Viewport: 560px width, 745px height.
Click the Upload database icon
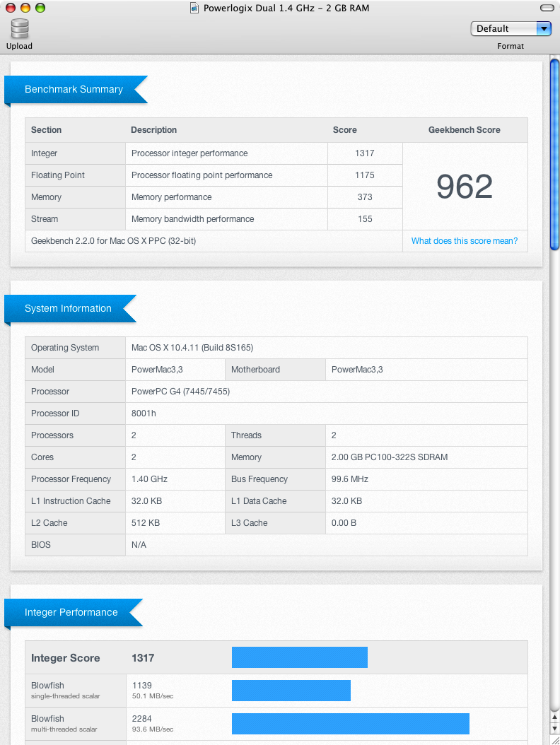[20, 28]
